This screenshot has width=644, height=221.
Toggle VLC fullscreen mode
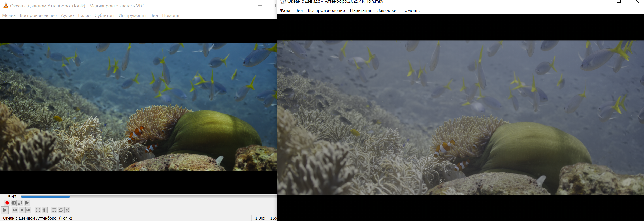coord(38,210)
